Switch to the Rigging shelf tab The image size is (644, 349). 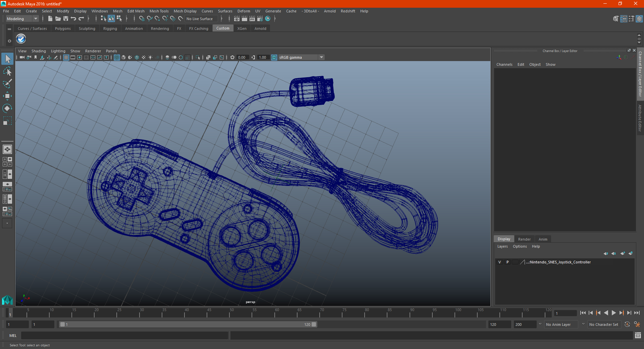(110, 29)
